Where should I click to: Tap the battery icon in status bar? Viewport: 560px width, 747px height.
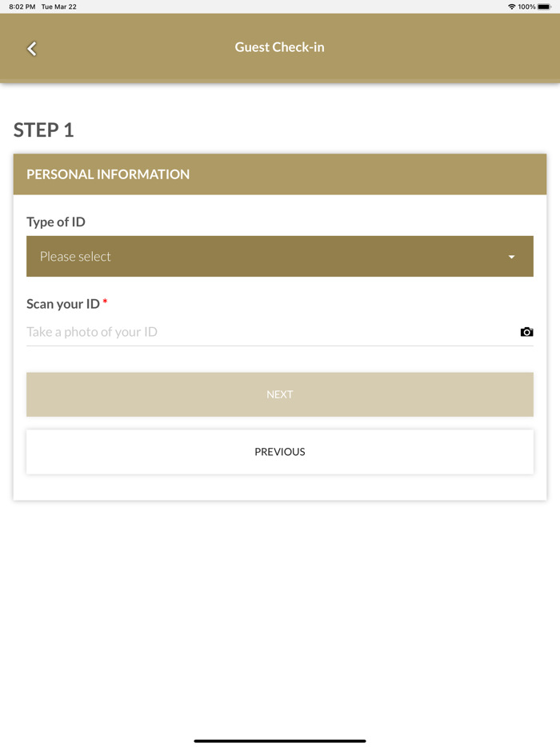point(544,6)
